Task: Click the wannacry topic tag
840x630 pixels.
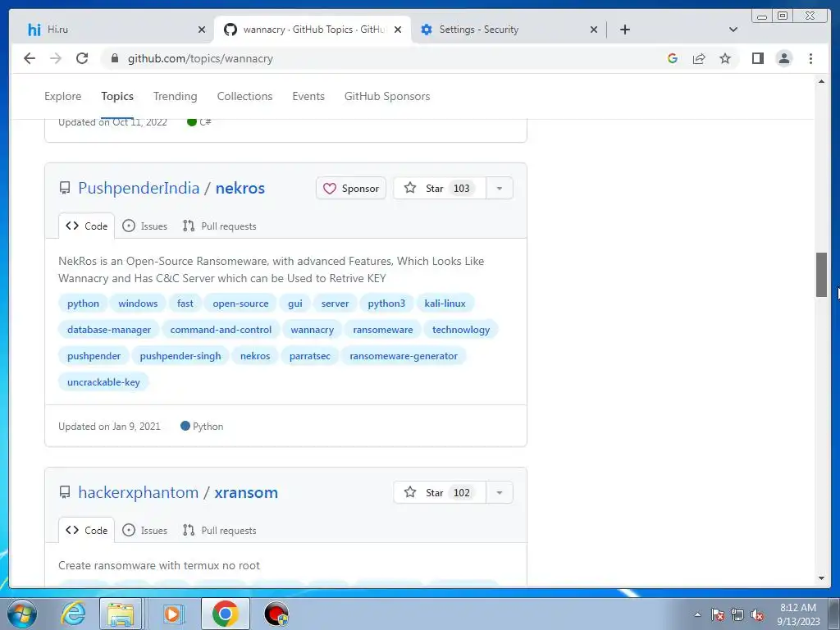Action: [313, 330]
